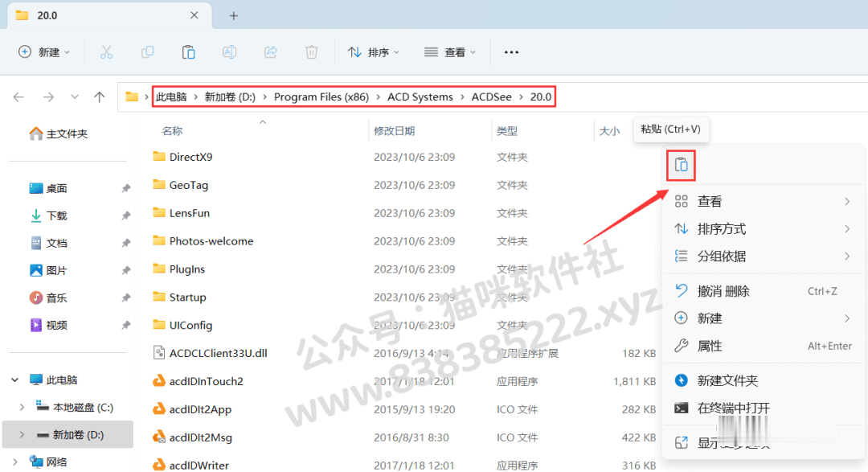Open 下载 in the sidebar
Screen dimensions: 868x472
click(48, 215)
